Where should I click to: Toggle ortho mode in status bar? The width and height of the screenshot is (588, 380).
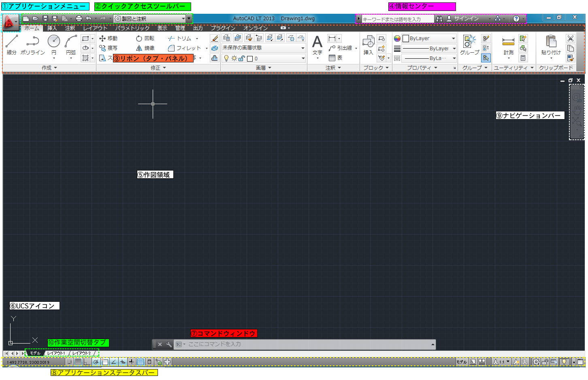tap(87, 362)
